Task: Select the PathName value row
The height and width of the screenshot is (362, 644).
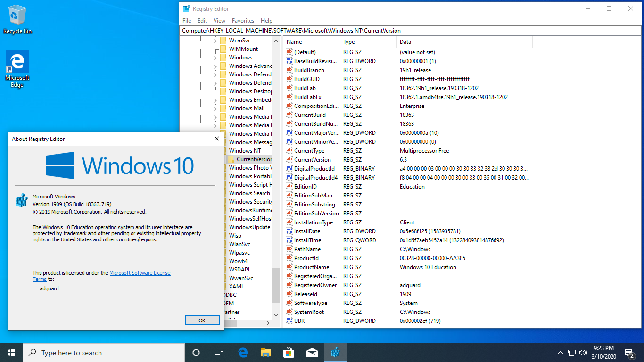Action: 409,249
